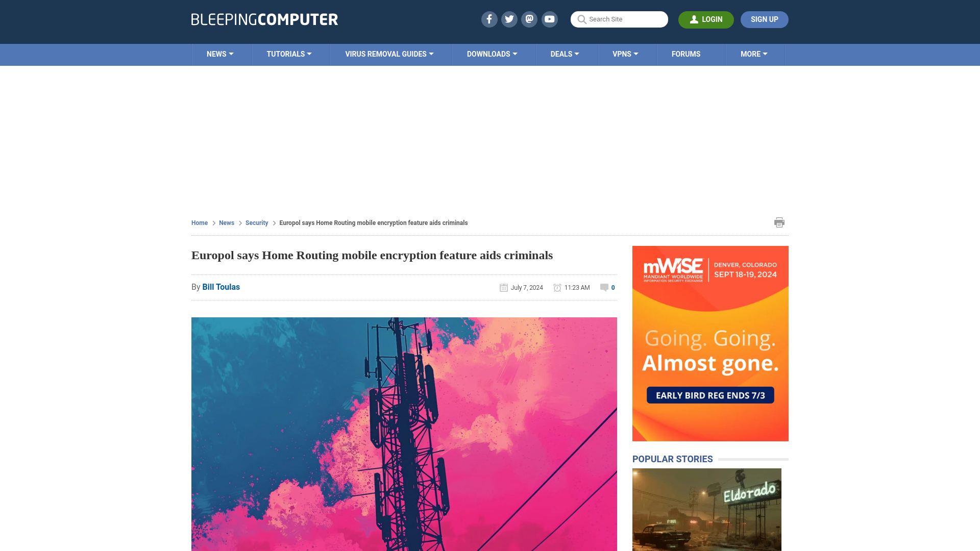Click the print article icon
The height and width of the screenshot is (551, 980).
pos(779,222)
